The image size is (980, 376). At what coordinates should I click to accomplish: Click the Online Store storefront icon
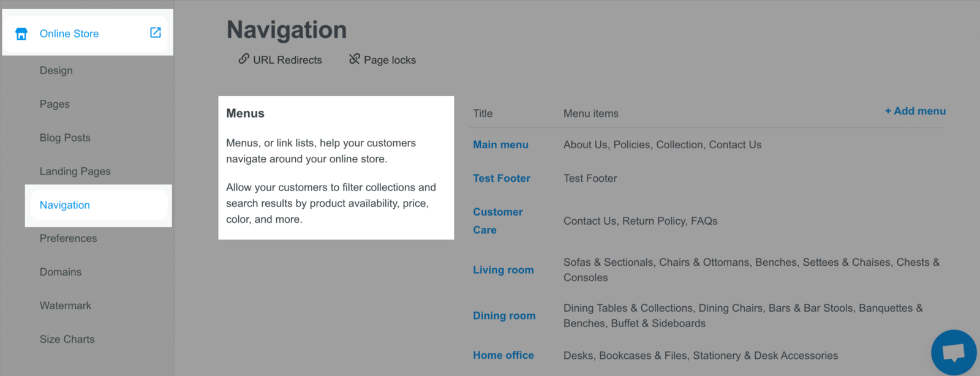[21, 34]
